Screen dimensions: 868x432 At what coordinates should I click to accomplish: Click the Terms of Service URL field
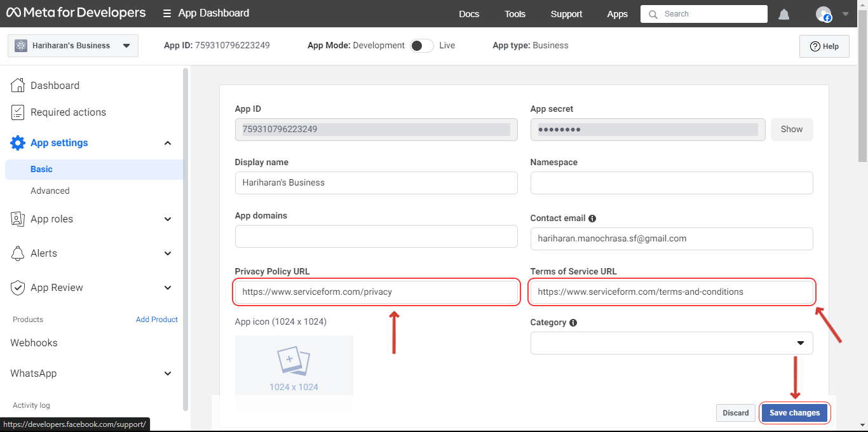pyautogui.click(x=672, y=292)
